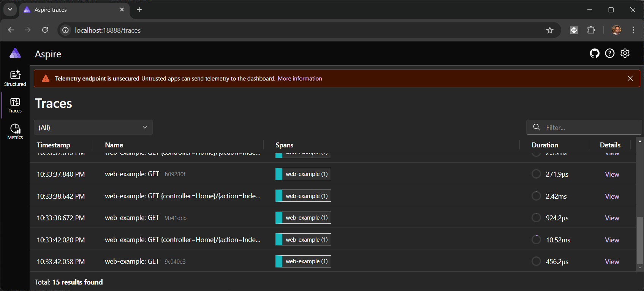Open the Chrome three-dot menu
Screen dimensions: 644x291
(633, 30)
